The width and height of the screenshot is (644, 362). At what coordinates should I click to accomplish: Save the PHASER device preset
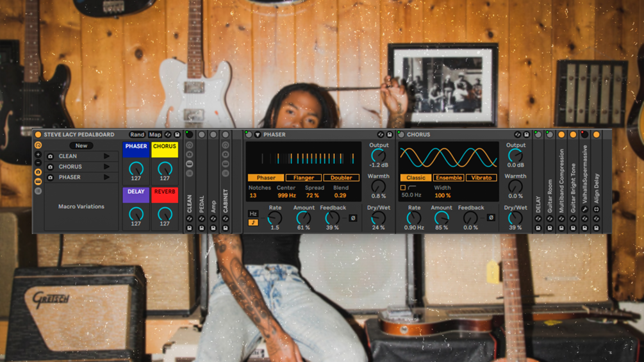(390, 135)
